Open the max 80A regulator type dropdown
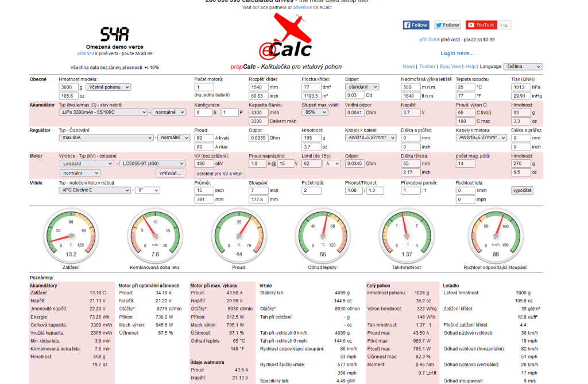 tap(106, 138)
